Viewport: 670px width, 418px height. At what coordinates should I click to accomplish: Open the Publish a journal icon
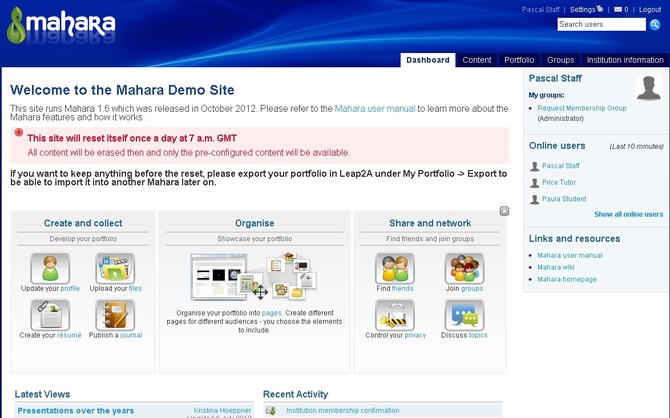[115, 315]
